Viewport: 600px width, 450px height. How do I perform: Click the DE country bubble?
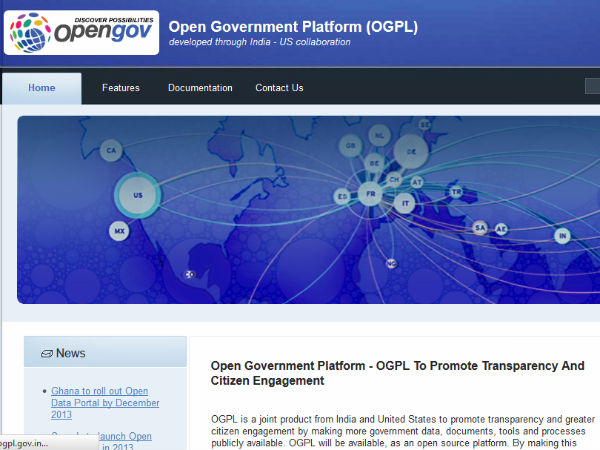[x=410, y=152]
